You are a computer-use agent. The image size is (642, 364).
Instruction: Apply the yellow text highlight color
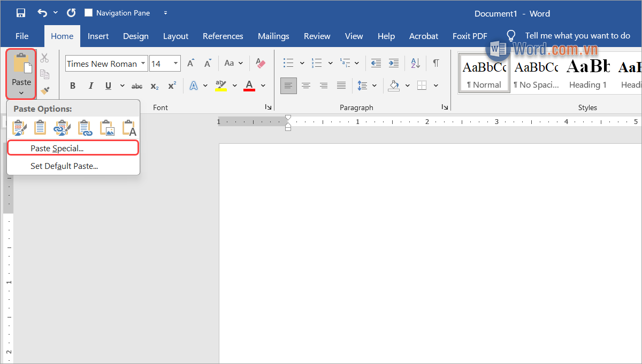click(x=220, y=86)
